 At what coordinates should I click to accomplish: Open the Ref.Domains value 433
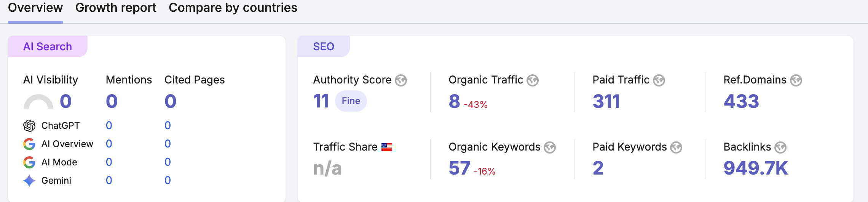[741, 101]
